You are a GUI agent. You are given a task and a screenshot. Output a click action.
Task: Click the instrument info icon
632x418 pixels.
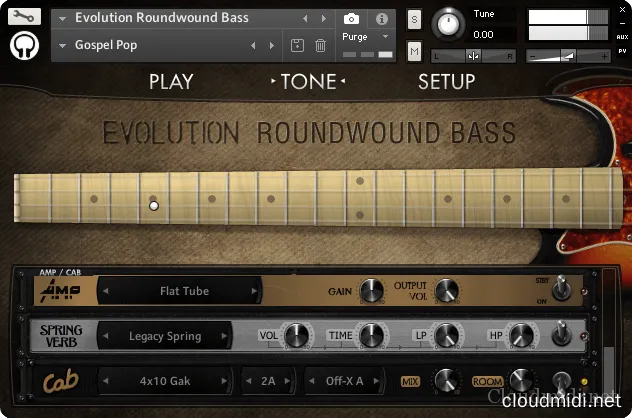point(381,19)
